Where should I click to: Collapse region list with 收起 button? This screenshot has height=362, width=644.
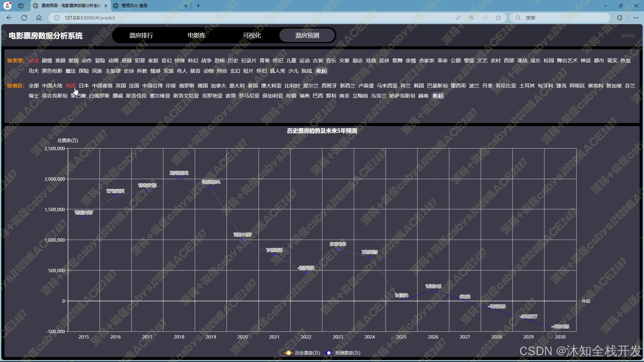coord(438,96)
